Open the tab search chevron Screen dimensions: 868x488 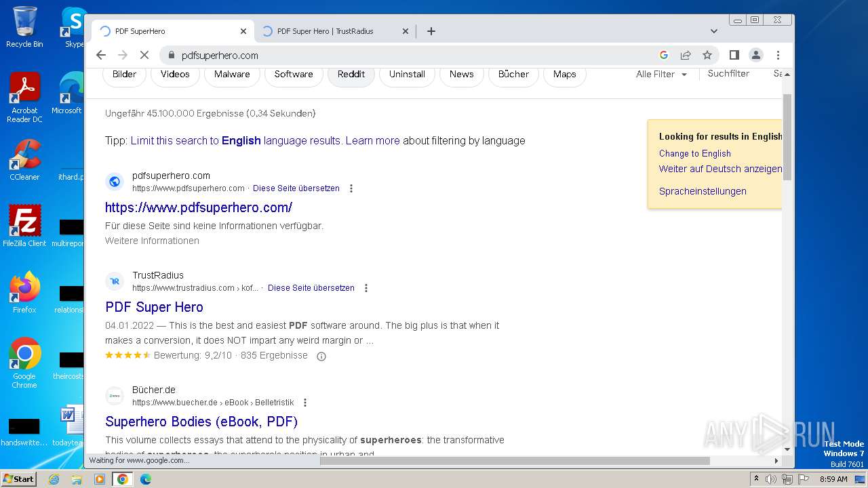713,31
